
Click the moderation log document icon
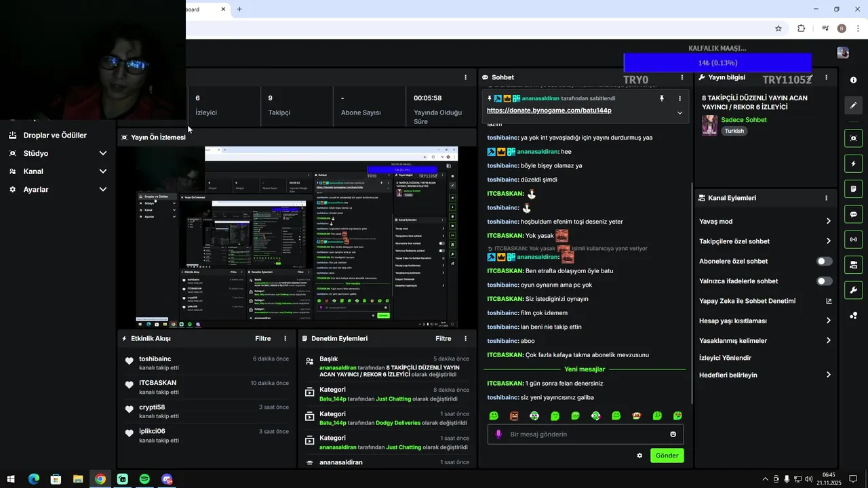click(x=853, y=188)
